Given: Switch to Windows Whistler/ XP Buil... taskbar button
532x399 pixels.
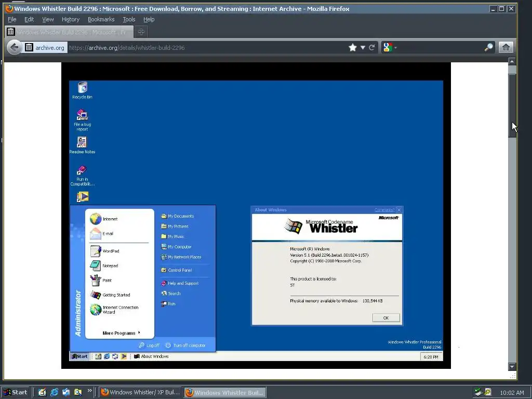Looking at the screenshot, I should tap(140, 392).
